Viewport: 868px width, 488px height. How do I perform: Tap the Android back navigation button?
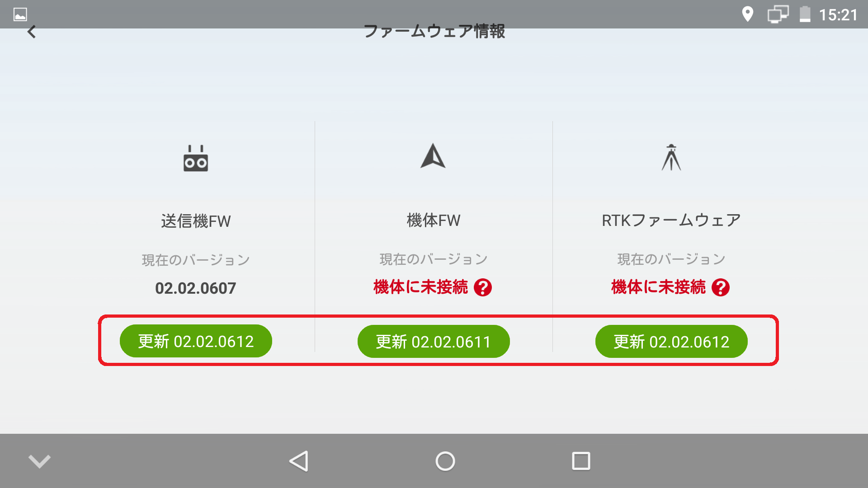tap(299, 461)
